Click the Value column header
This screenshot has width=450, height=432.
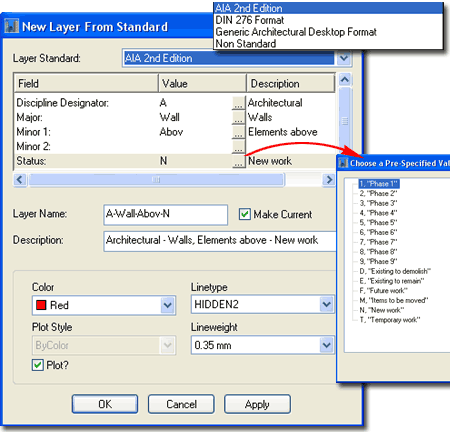202,83
